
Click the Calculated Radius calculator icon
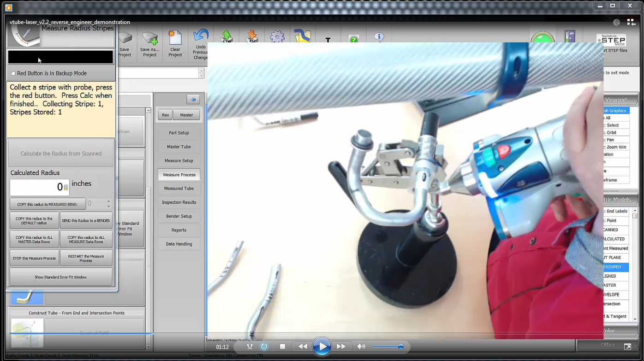pos(66,188)
